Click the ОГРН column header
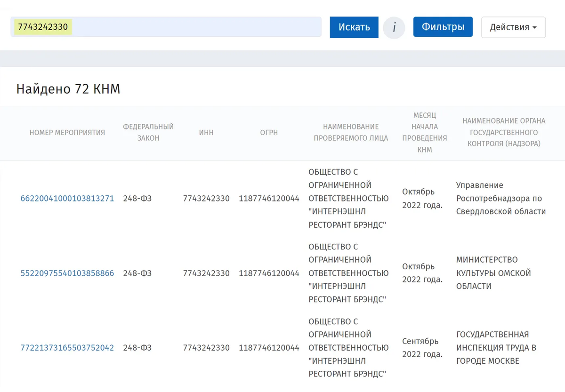This screenshot has width=565, height=392. pos(269,133)
